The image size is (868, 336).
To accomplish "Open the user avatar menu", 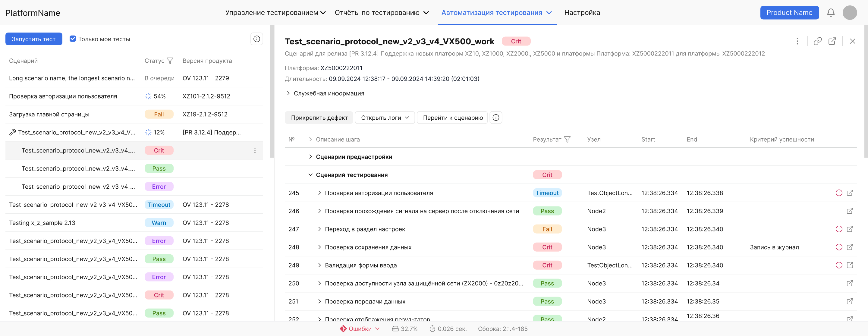I will coord(850,13).
